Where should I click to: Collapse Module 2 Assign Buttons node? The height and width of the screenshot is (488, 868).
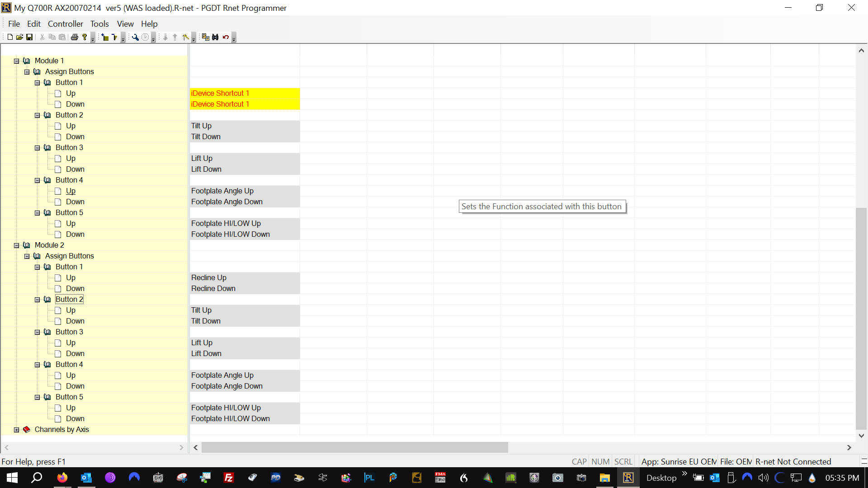27,256
